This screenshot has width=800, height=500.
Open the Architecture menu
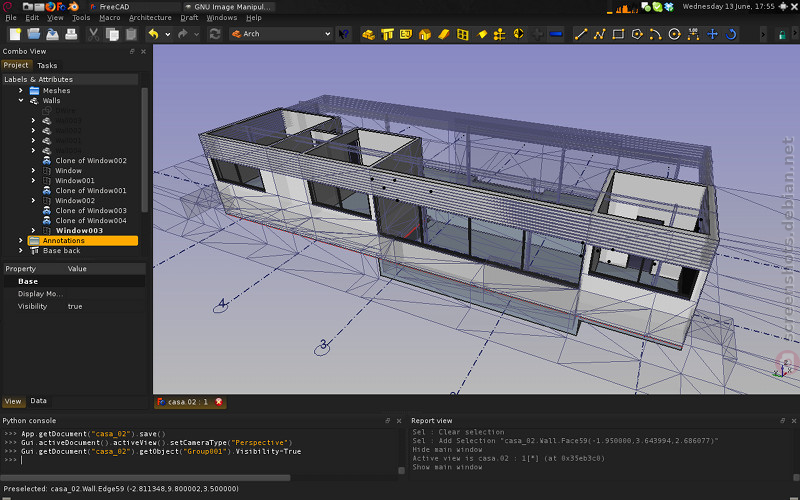(x=150, y=18)
